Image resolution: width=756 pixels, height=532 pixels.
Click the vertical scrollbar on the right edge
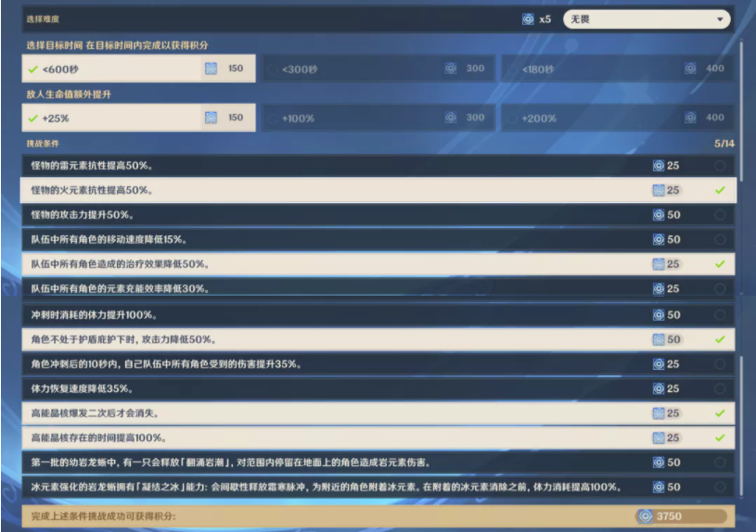pos(741,111)
